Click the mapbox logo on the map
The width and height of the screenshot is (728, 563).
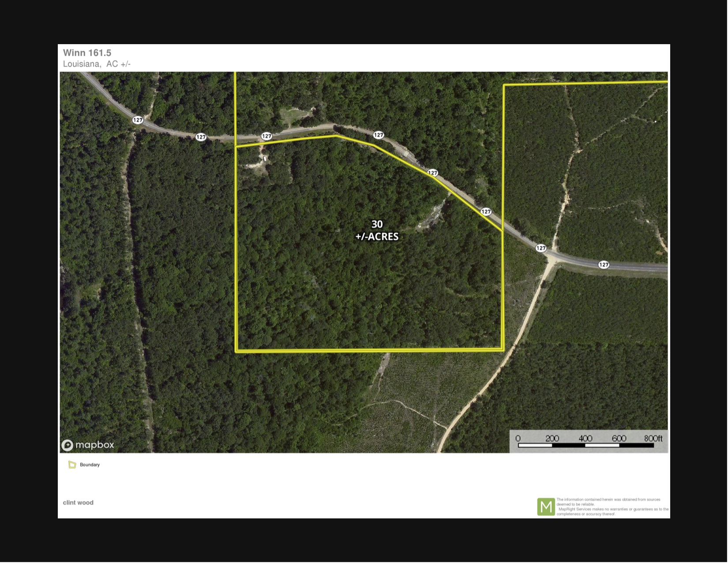[x=88, y=445]
